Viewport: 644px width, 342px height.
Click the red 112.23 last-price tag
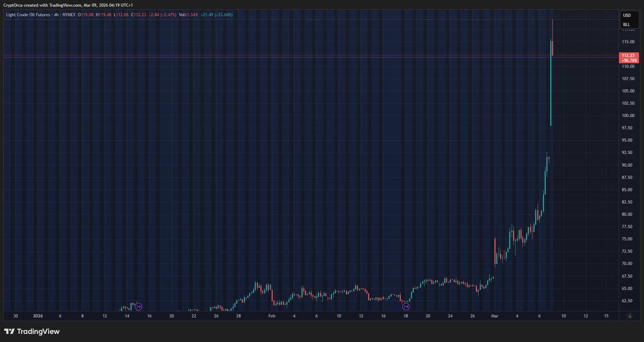pos(627,55)
